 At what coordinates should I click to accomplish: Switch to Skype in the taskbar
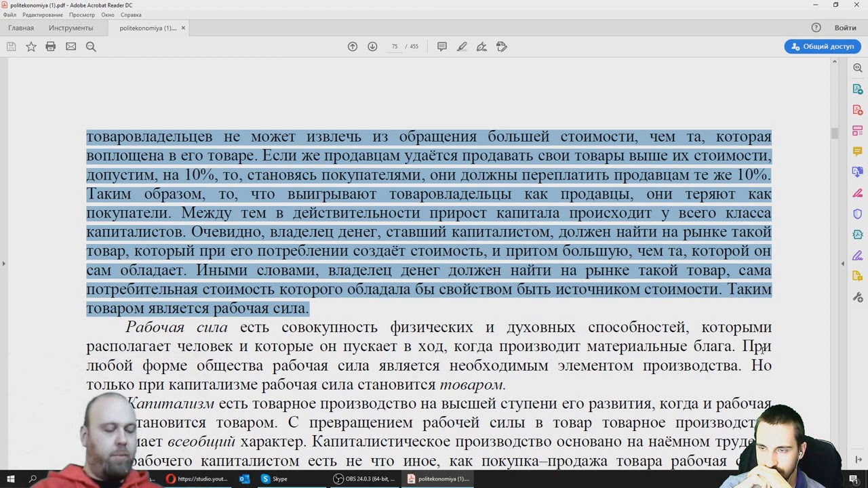coord(275,479)
